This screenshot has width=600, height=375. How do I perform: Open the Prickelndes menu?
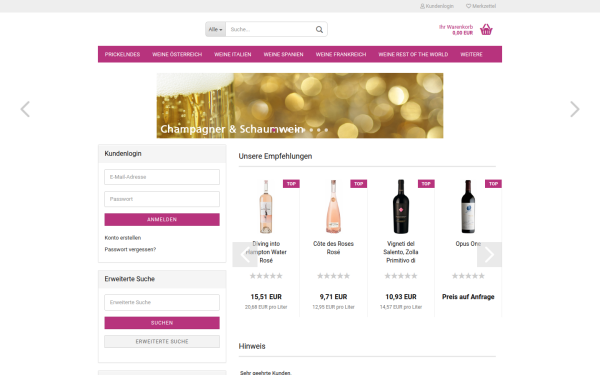tap(122, 54)
